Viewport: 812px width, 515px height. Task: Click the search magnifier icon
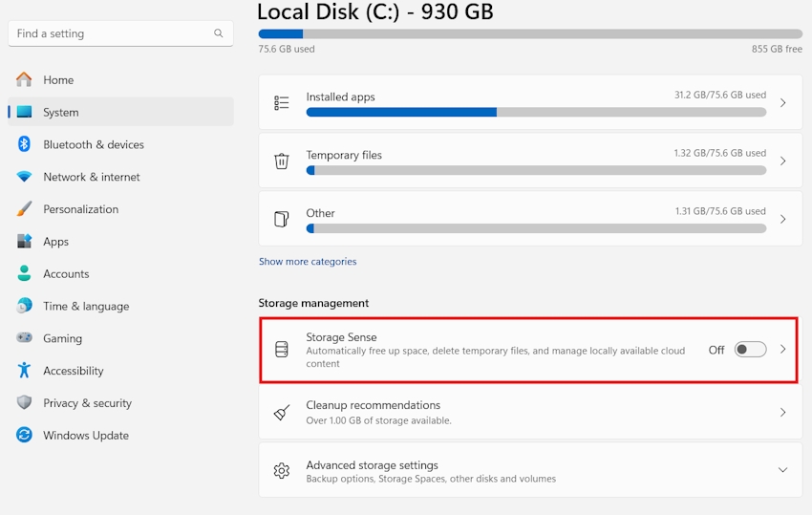click(x=219, y=33)
